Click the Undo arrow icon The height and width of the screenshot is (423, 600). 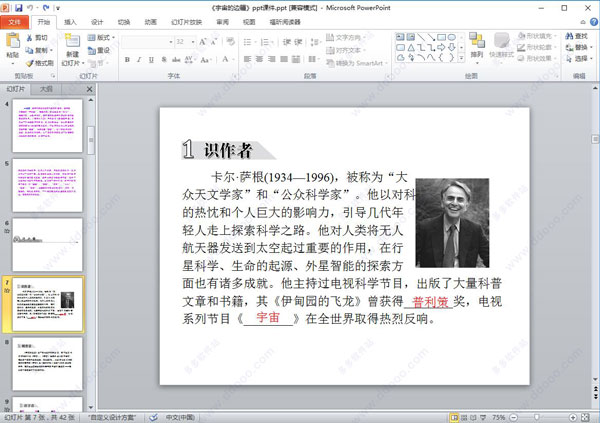coord(30,7)
